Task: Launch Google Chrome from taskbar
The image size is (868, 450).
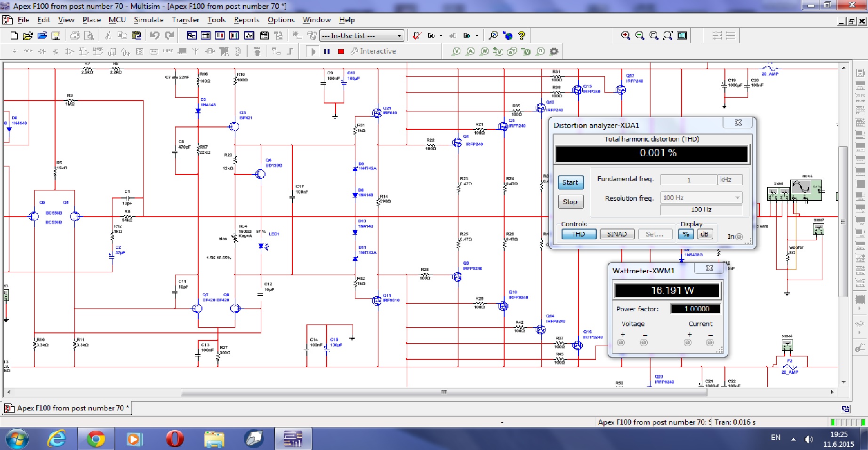Action: 96,439
